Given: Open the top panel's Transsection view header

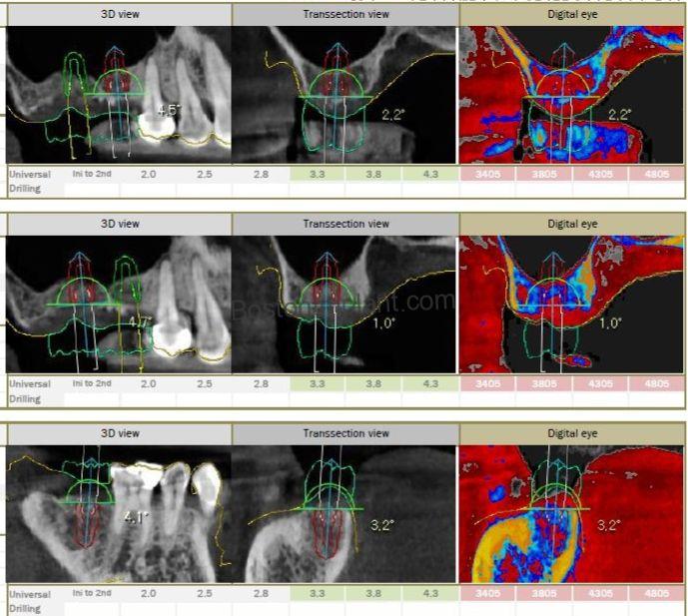Looking at the screenshot, I should point(345,15).
